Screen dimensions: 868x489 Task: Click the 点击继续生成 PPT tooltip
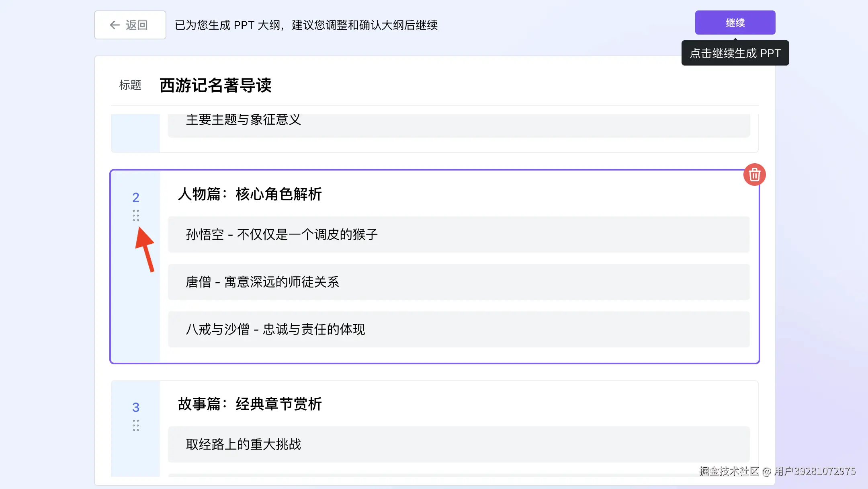pos(735,53)
